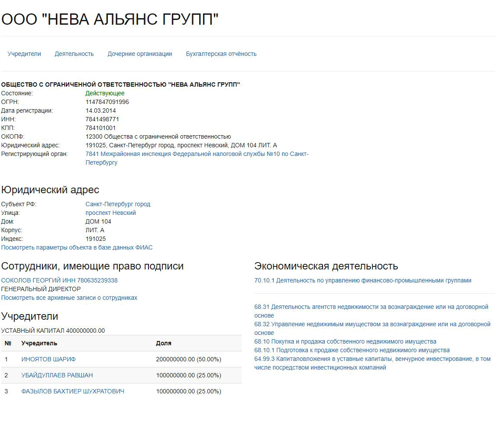View all archived employee records
The width and height of the screenshot is (504, 425).
(x=69, y=298)
